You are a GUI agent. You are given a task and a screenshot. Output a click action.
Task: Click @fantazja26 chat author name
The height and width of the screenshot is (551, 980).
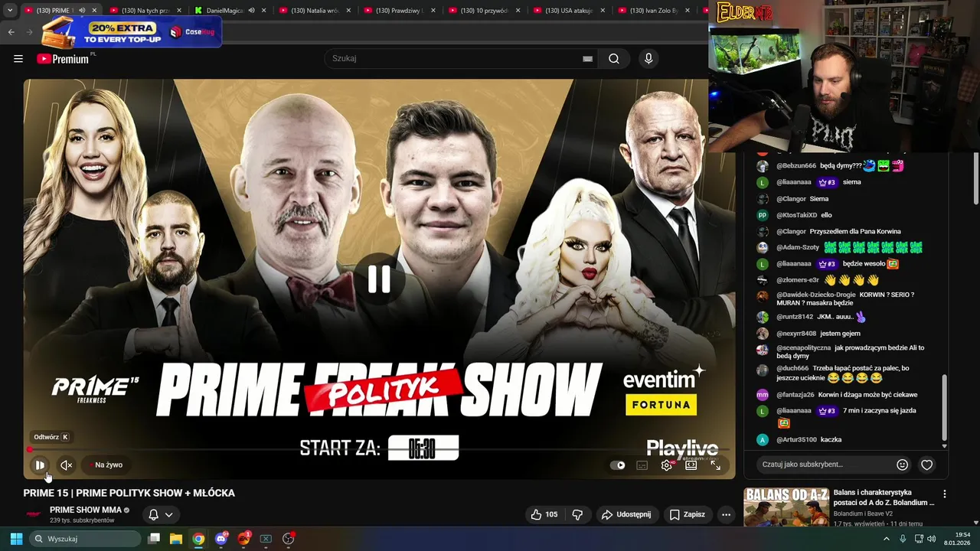click(x=795, y=395)
